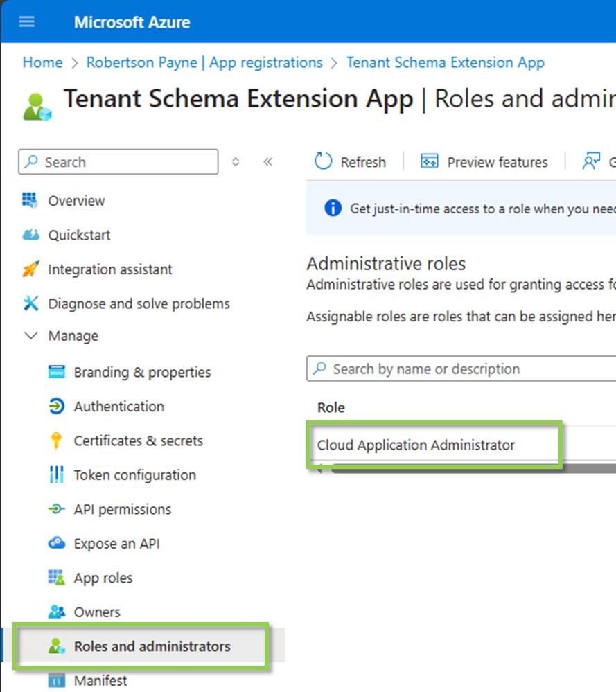This screenshot has width=616, height=692.
Task: Click the Branding & properties icon
Action: (57, 372)
